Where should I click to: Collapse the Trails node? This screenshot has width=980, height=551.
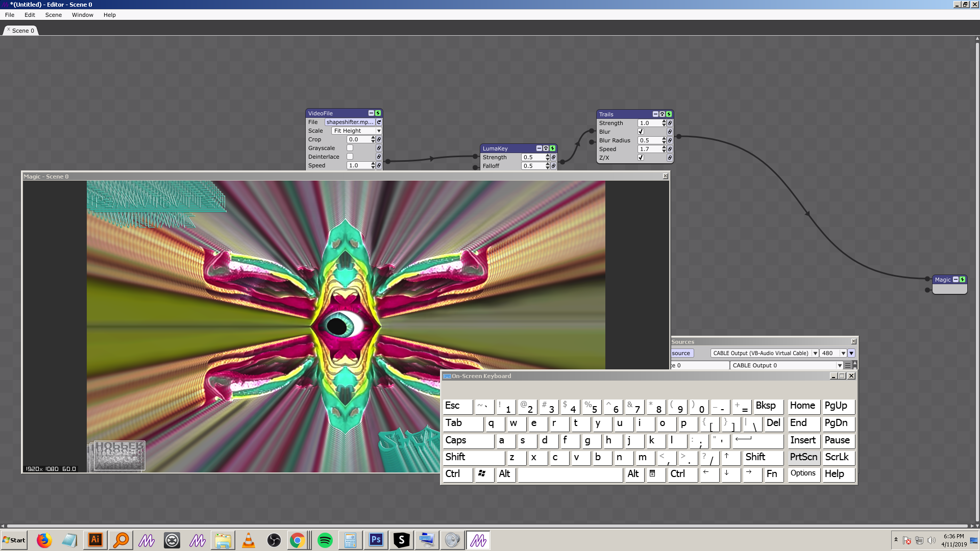coord(655,114)
